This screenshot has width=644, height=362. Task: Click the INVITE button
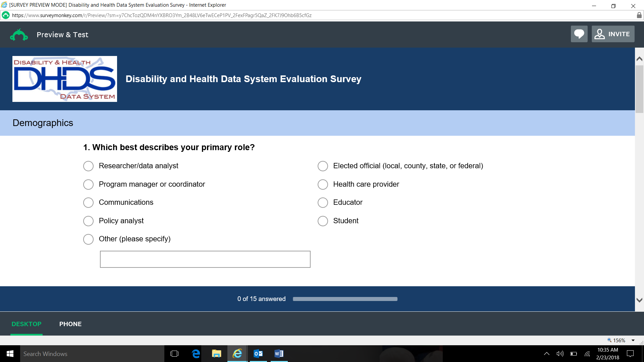[613, 34]
